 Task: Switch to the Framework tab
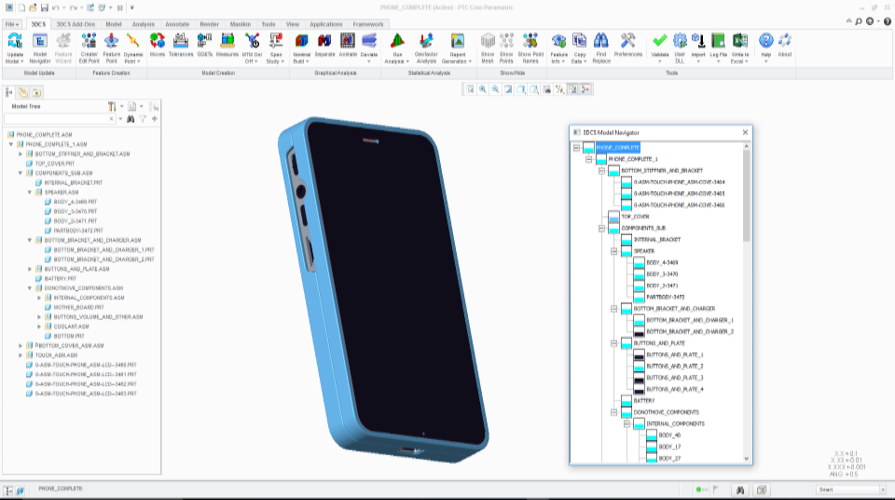pos(368,24)
